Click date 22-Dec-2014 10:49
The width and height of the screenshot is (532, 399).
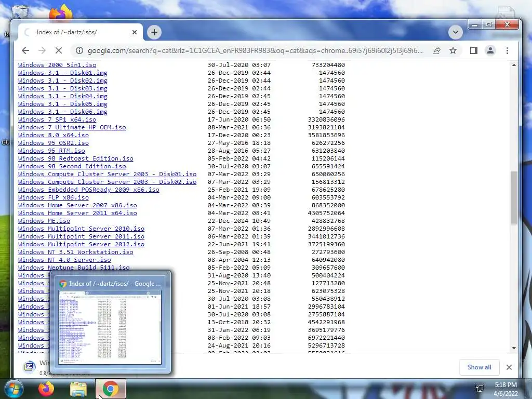click(x=239, y=221)
